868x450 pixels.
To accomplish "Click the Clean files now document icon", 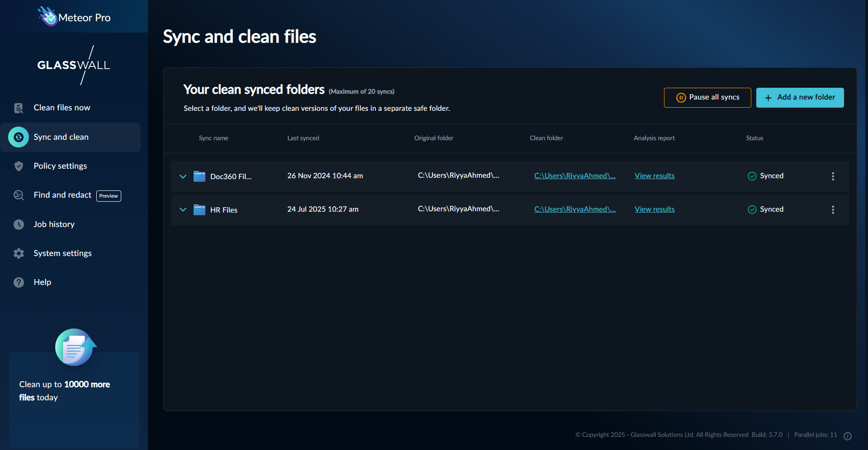I will point(19,108).
